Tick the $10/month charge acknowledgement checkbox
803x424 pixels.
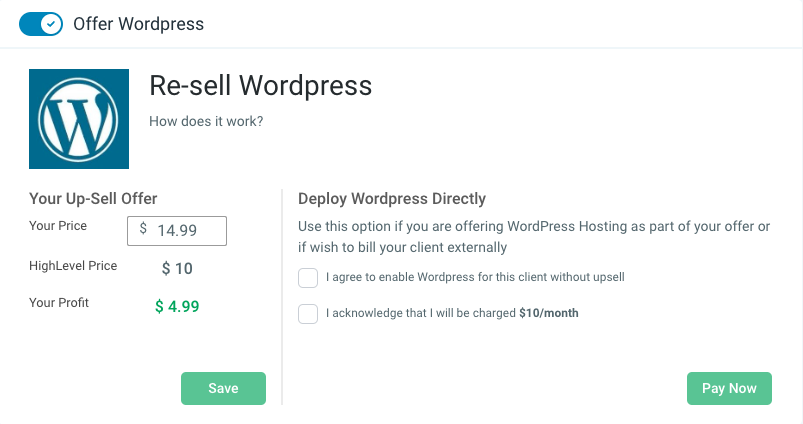[308, 314]
